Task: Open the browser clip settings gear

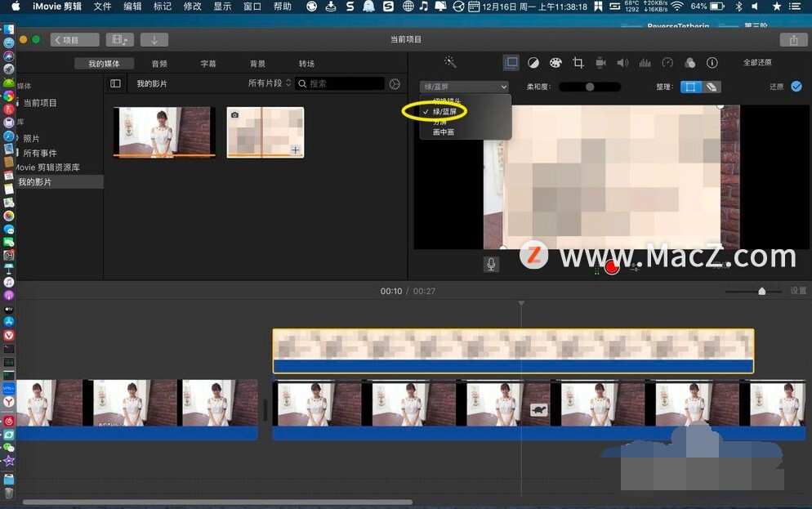Action: point(395,84)
